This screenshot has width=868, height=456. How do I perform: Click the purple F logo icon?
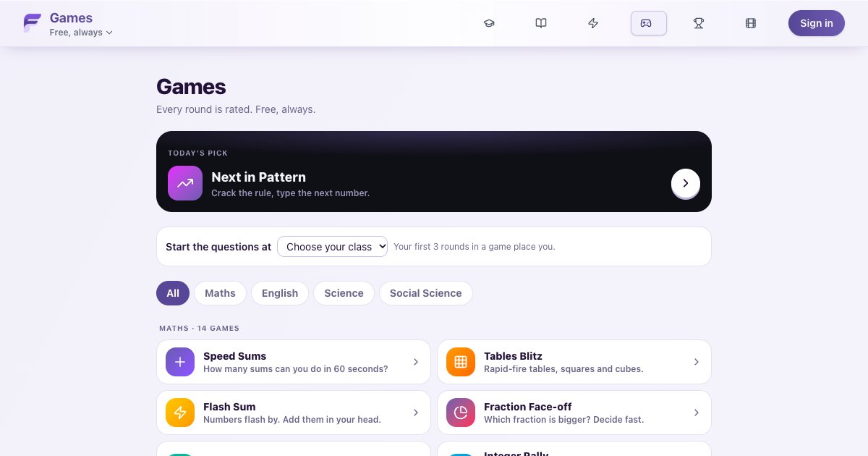32,23
